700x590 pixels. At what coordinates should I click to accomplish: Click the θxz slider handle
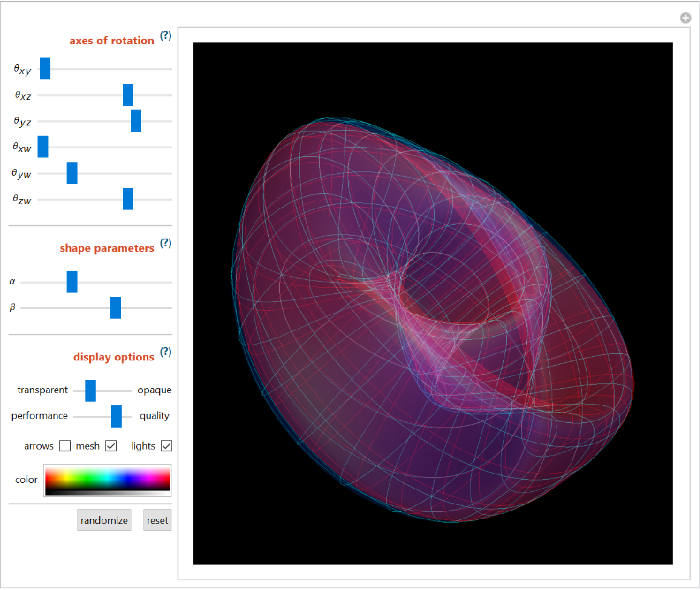click(128, 95)
